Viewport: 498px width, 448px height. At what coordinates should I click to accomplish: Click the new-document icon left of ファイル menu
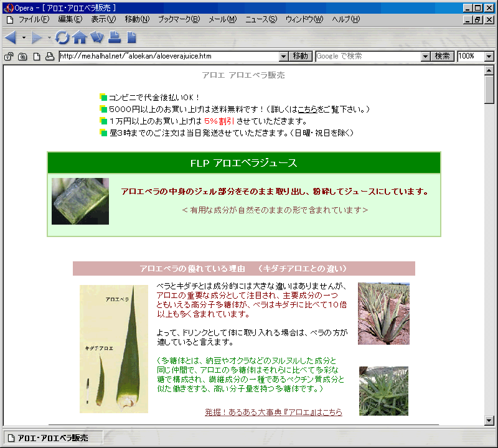[10, 20]
